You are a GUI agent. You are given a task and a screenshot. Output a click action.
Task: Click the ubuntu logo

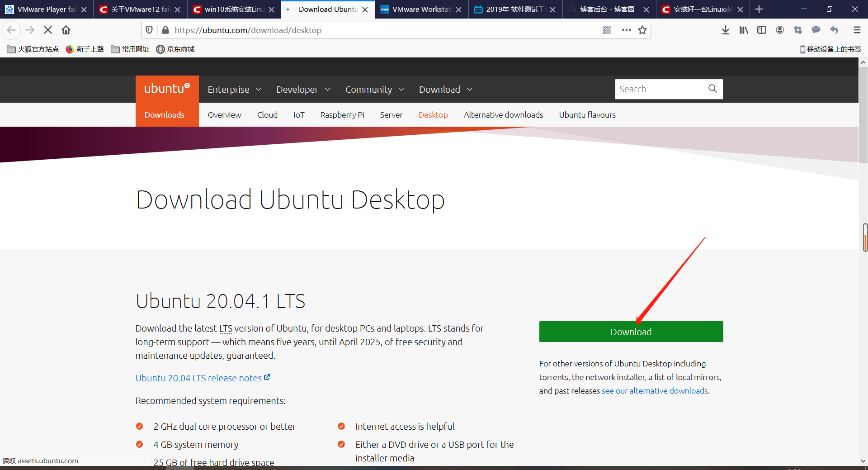pos(167,89)
